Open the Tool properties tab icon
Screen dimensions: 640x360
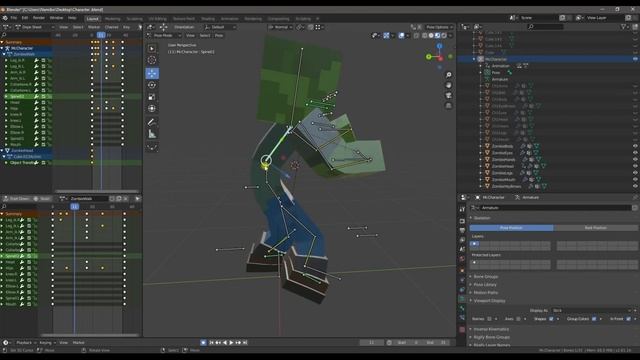(462, 209)
